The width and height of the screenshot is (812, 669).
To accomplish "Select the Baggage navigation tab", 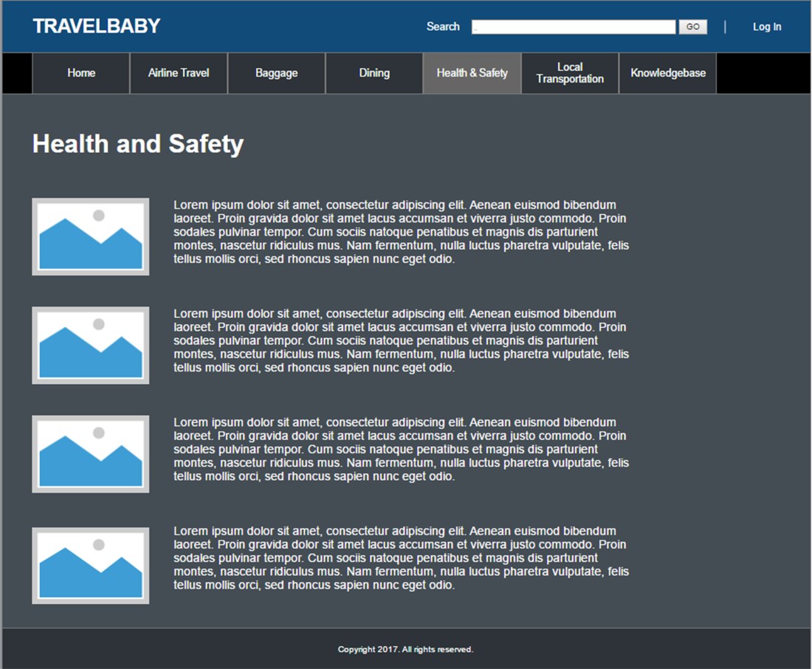I will [276, 73].
